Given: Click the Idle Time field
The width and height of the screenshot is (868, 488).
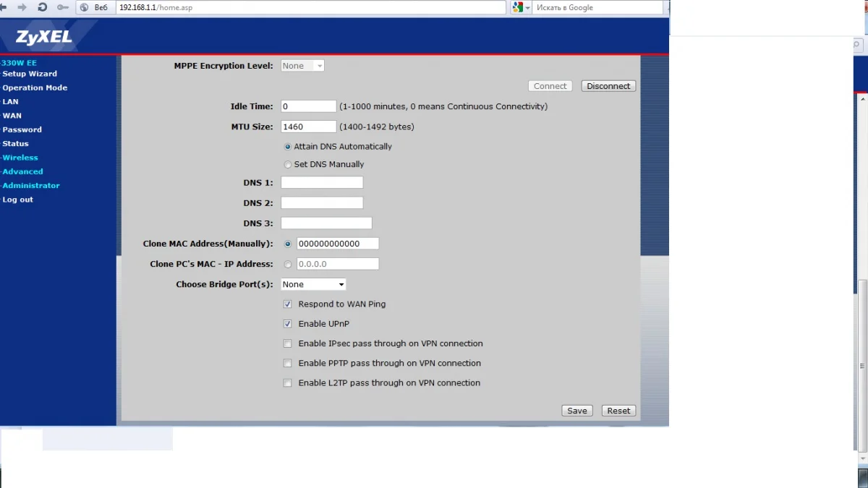Looking at the screenshot, I should 309,106.
